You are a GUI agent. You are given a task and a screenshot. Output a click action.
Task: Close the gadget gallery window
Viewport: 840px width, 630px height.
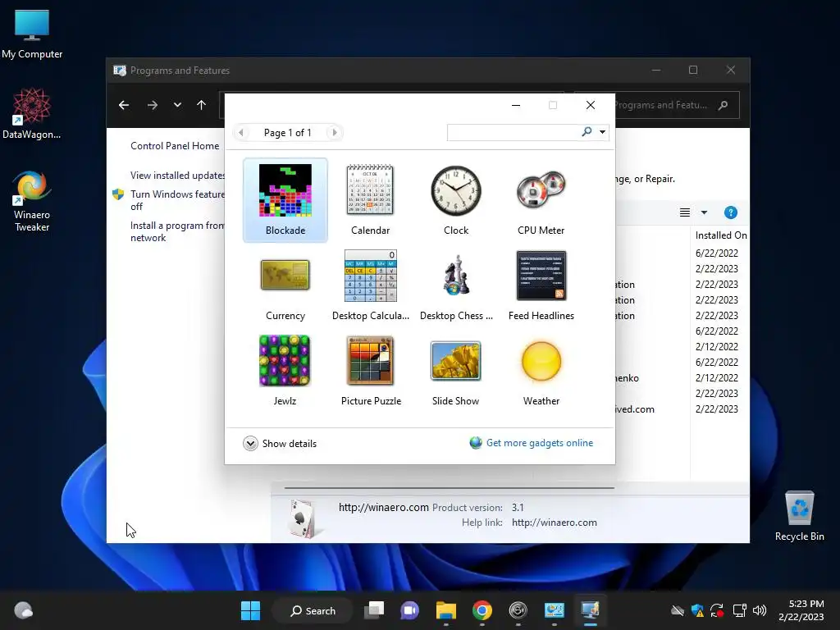point(591,105)
